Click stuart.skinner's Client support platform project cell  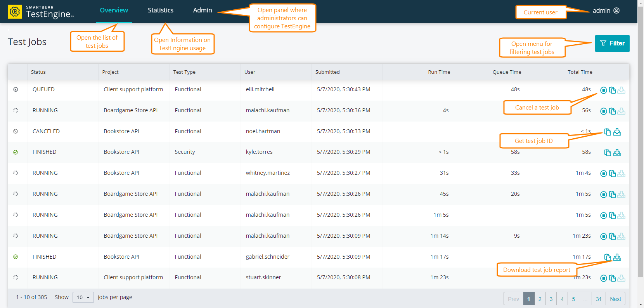(x=133, y=277)
